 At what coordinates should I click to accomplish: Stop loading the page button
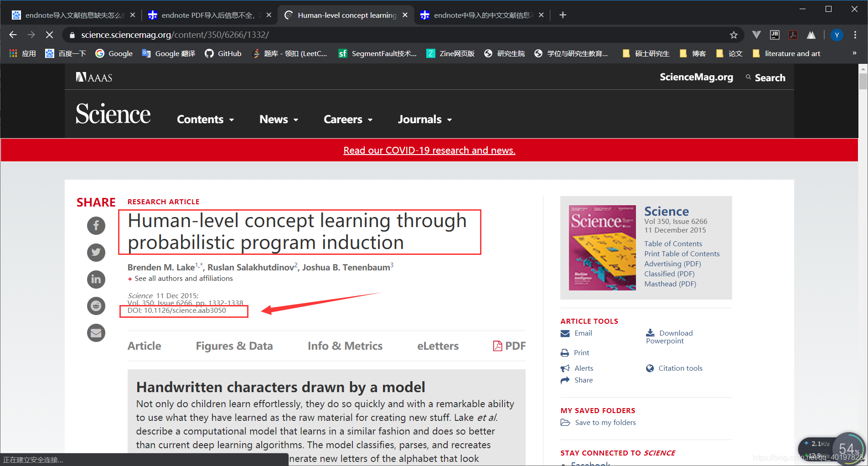pyautogui.click(x=49, y=35)
